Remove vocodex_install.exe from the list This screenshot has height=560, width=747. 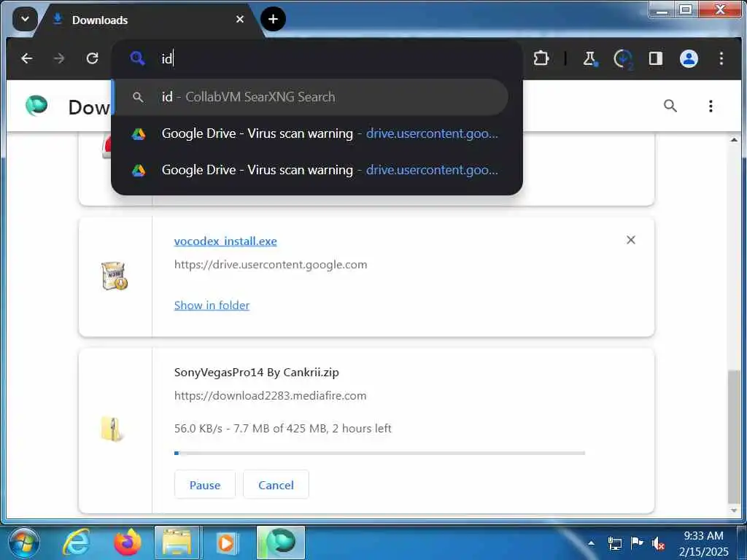631,240
